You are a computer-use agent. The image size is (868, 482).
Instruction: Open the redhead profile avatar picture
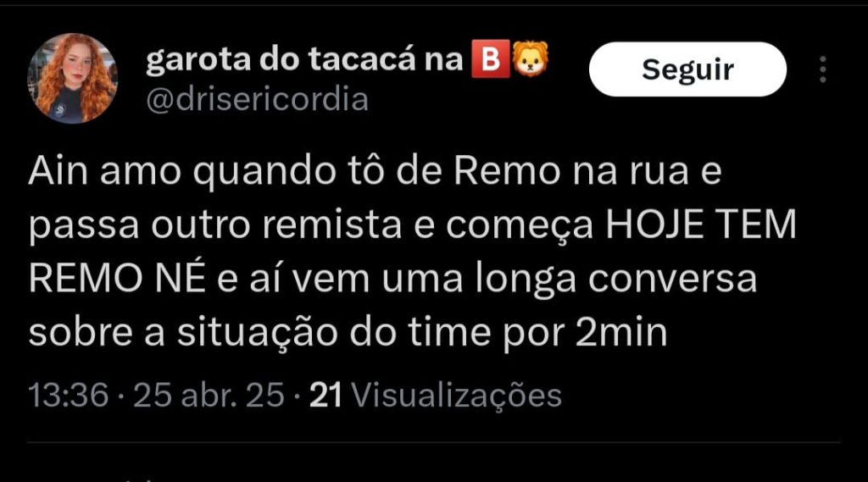click(x=72, y=77)
